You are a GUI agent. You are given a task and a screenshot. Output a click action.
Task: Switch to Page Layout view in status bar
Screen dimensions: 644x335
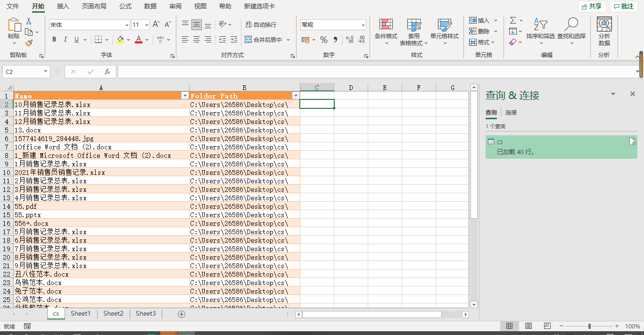pyautogui.click(x=528, y=326)
